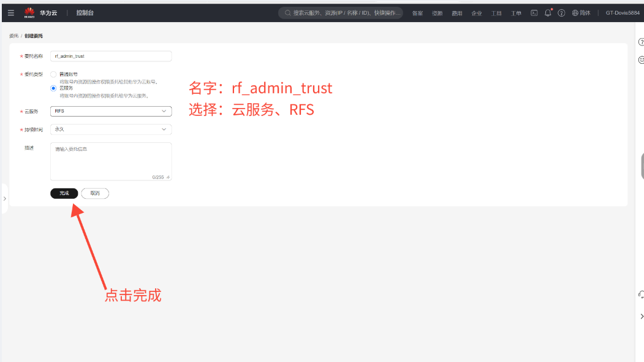Click the smiley feedback icon on right edge
Screen dimensions: 644x362
pyautogui.click(x=641, y=60)
